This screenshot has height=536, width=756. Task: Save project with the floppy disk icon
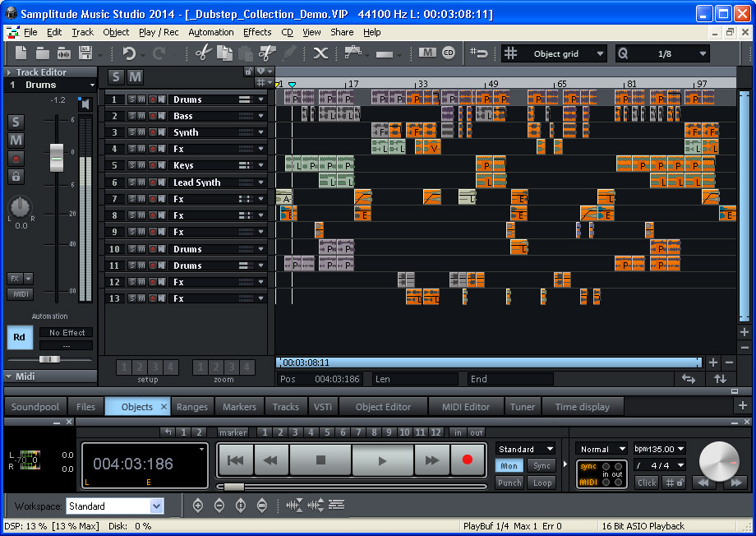(x=85, y=53)
